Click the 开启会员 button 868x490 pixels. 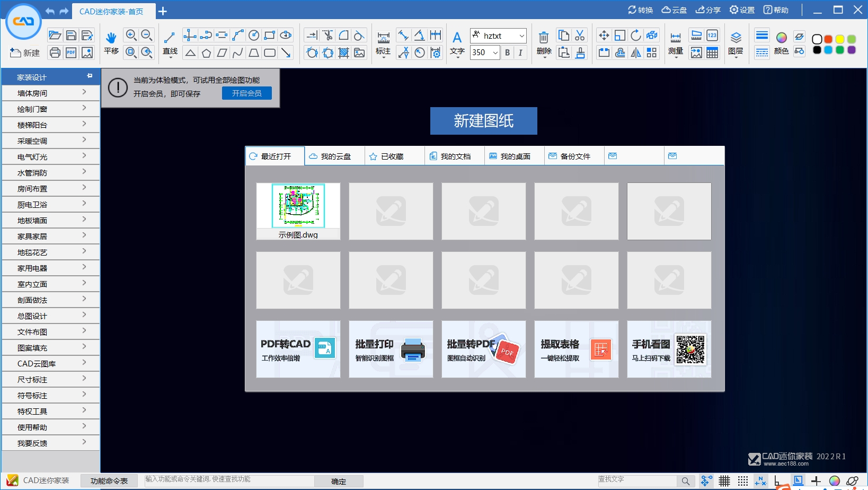pyautogui.click(x=246, y=93)
